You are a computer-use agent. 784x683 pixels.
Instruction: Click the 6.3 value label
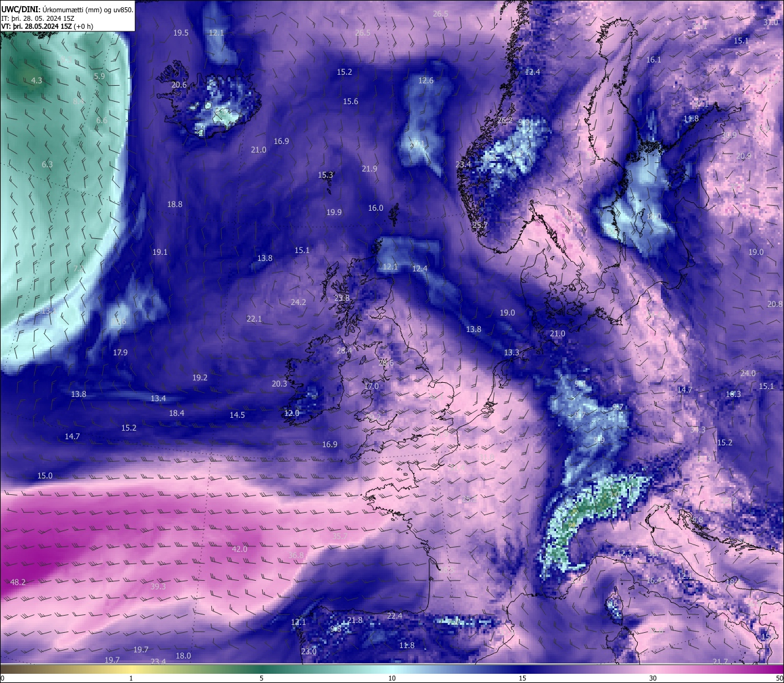pos(47,165)
